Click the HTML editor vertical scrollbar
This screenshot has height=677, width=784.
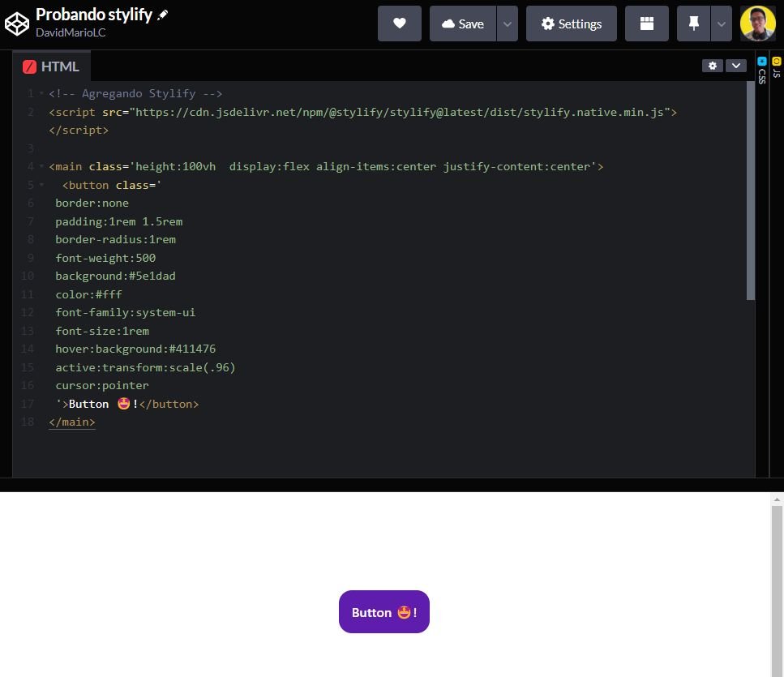click(750, 191)
